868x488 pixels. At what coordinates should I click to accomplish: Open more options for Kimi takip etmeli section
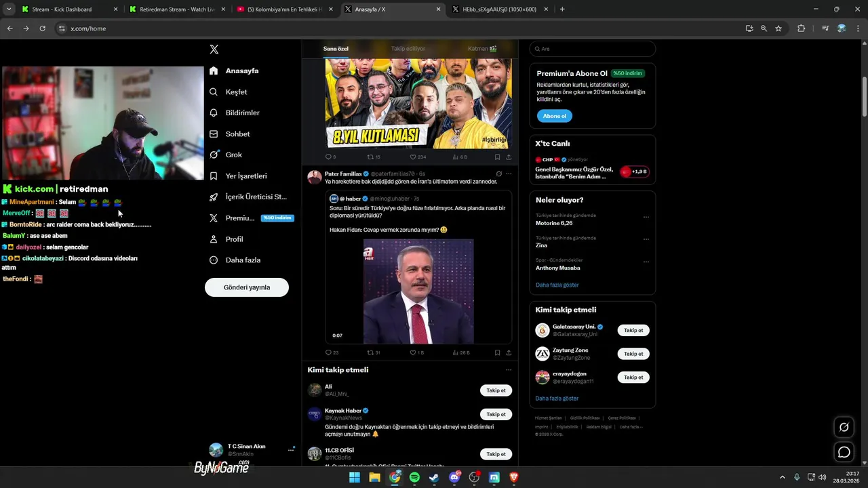pos(509,370)
